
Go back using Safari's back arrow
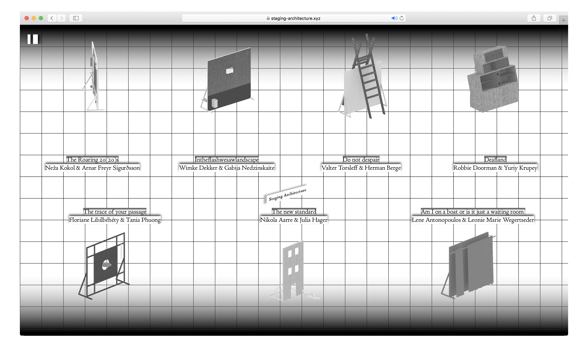pos(52,18)
